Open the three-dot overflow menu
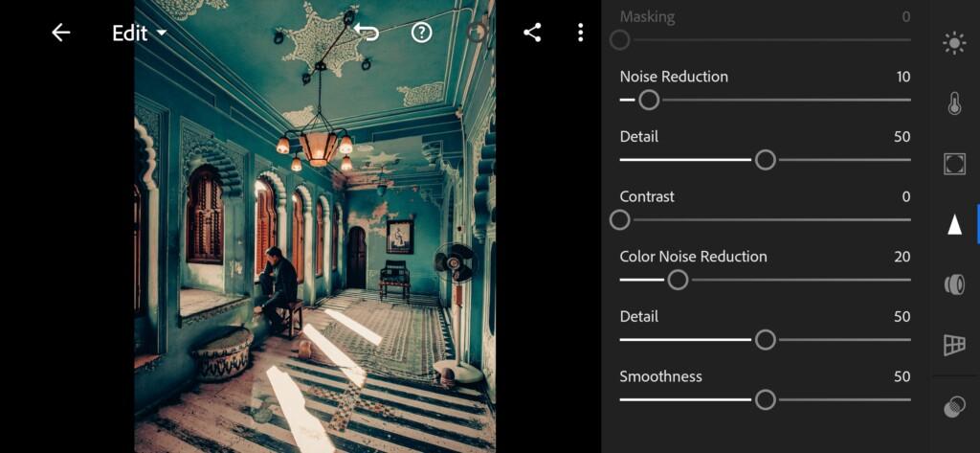The image size is (980, 453). [x=581, y=33]
